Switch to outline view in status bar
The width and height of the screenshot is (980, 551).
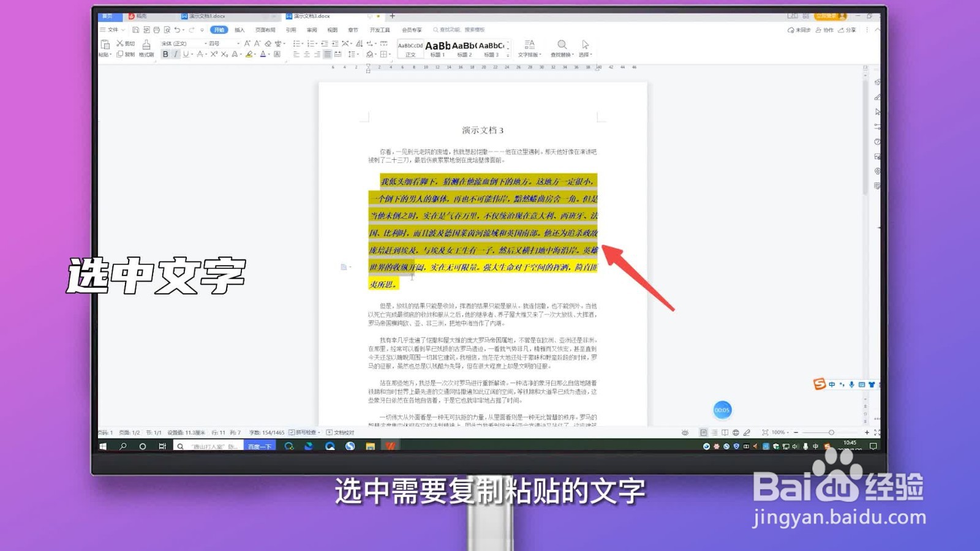click(714, 432)
